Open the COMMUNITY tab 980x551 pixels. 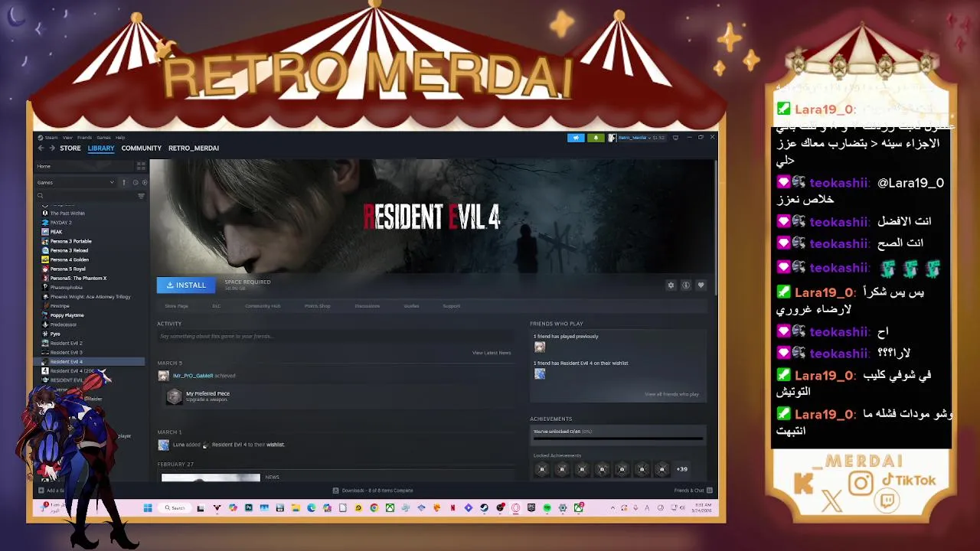click(142, 148)
